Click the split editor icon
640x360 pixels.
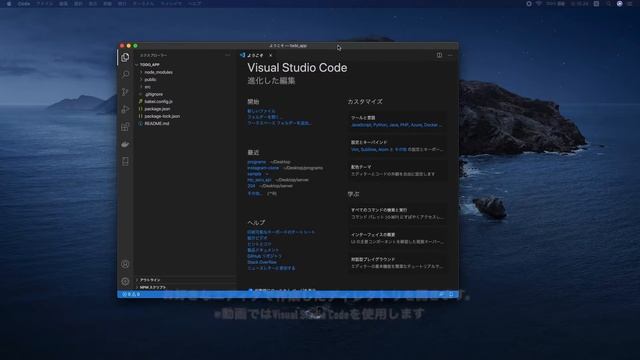click(x=439, y=55)
